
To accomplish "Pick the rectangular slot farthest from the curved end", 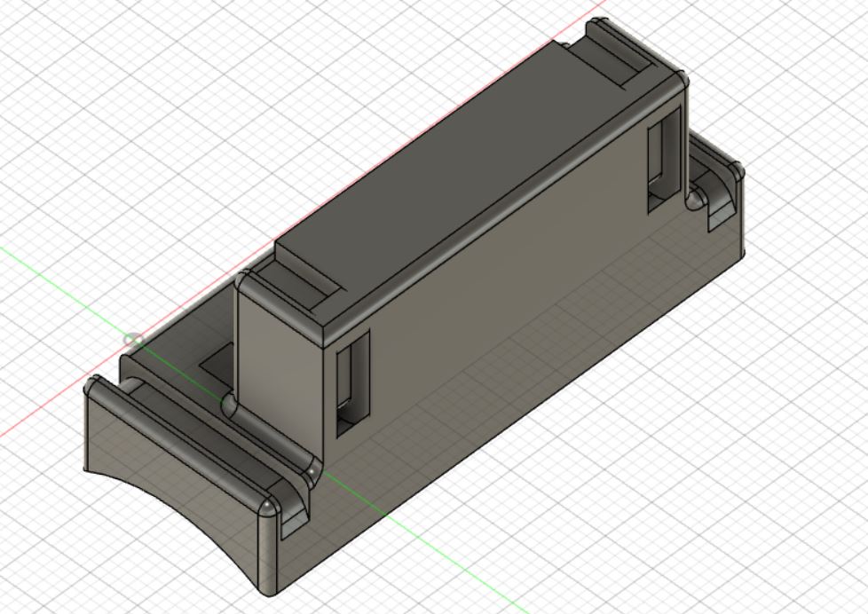I will 664,160.
